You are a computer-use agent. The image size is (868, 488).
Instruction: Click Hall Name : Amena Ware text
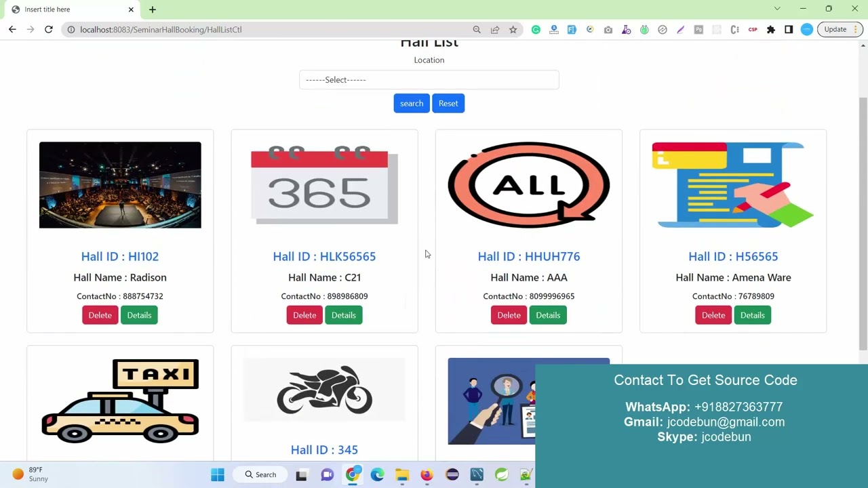coord(733,277)
